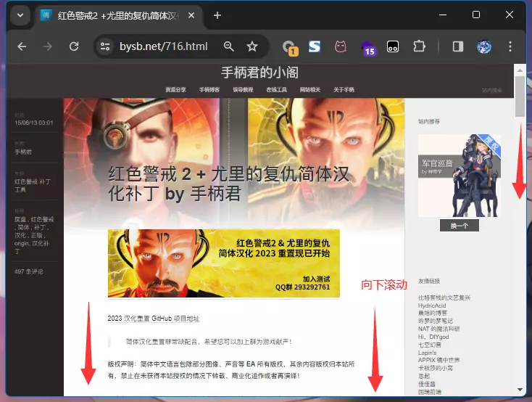This screenshot has height=402, width=532.
Task: Click the vertical scrollbar thumb
Action: tap(520, 97)
